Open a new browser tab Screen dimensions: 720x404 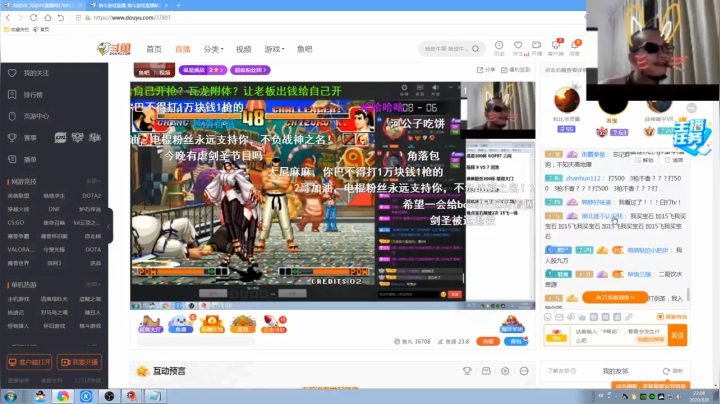click(x=179, y=5)
